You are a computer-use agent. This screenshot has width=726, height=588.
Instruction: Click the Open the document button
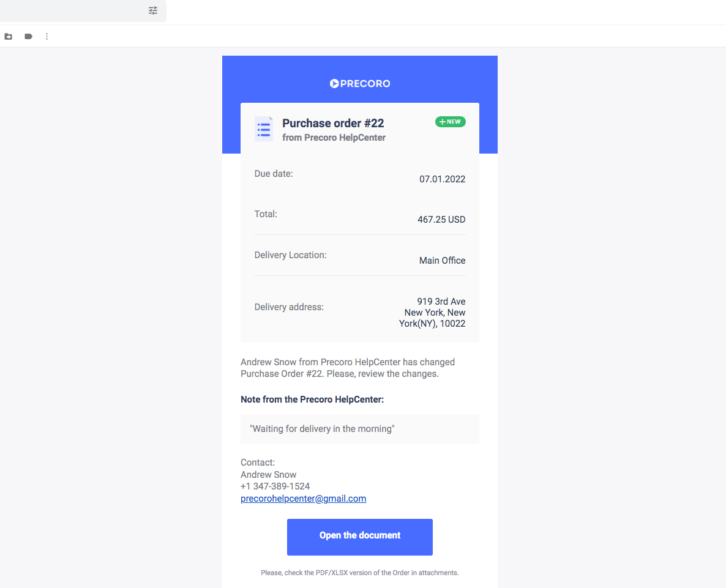[x=360, y=537]
